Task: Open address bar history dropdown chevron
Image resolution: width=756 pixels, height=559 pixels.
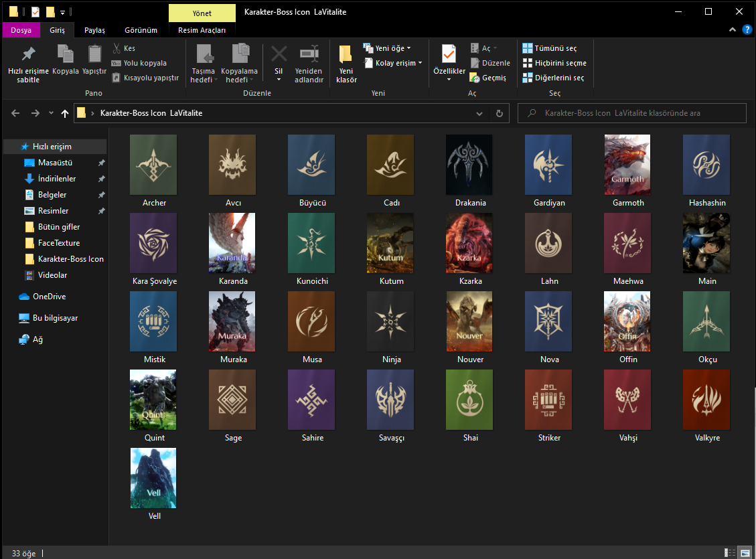Action: [479, 113]
